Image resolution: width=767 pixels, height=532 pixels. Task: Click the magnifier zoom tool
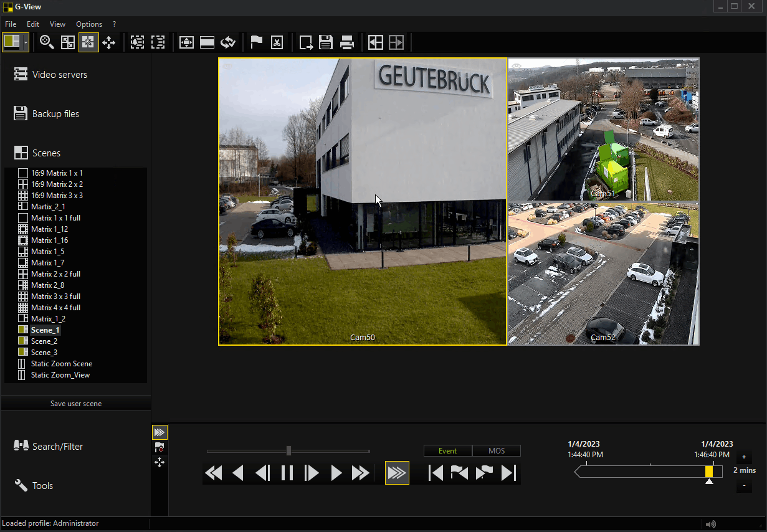coord(47,42)
